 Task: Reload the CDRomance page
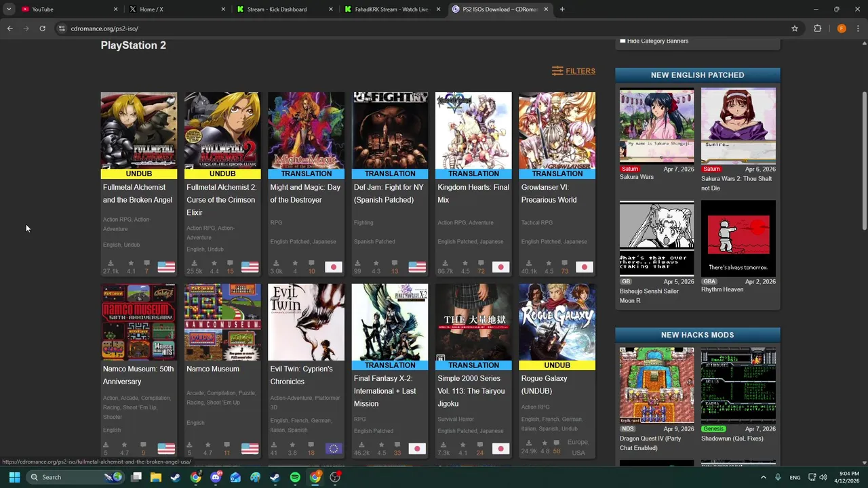tap(42, 28)
